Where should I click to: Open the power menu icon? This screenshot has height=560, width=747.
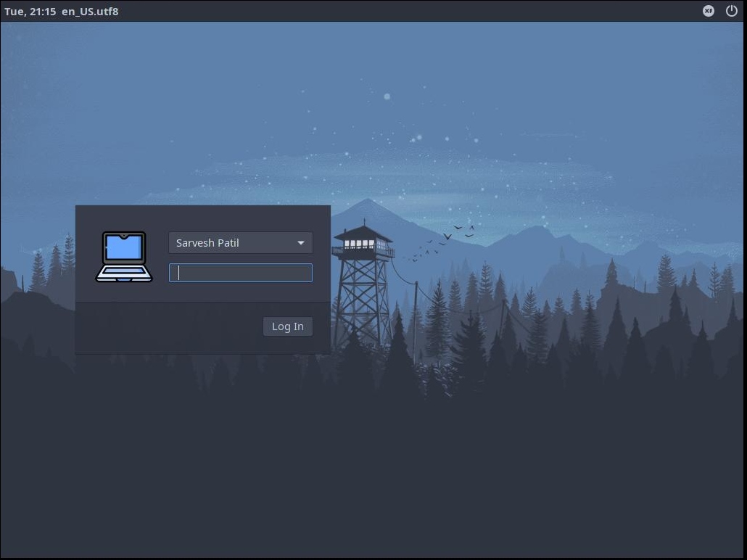pyautogui.click(x=731, y=10)
